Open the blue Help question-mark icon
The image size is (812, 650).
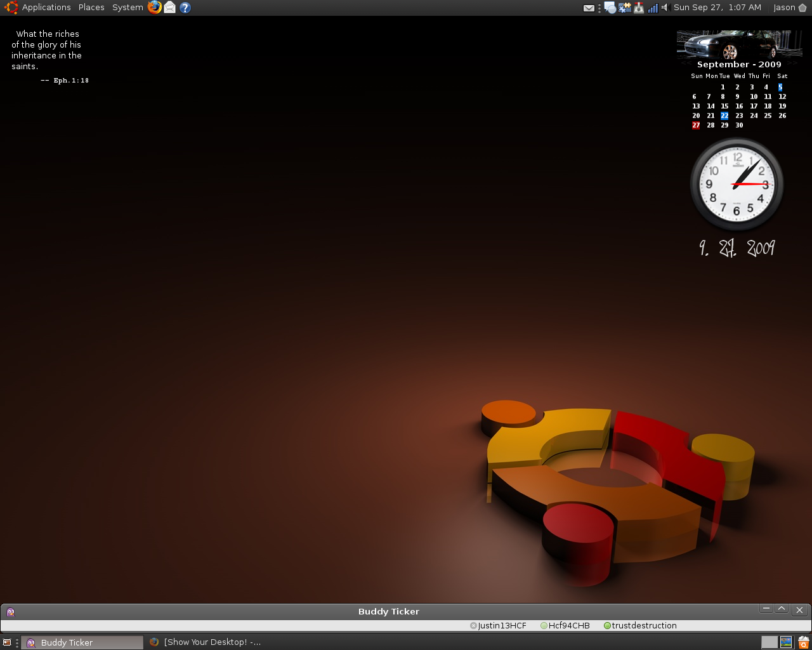(185, 8)
